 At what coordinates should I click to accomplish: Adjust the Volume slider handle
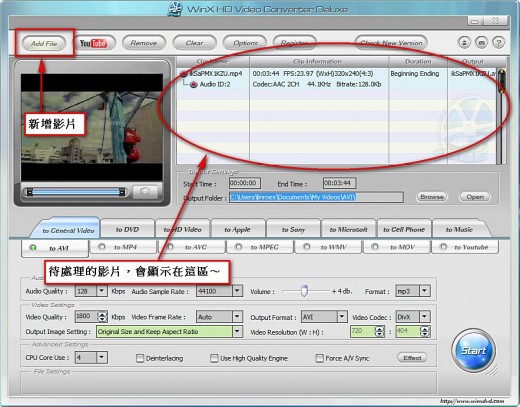coord(304,290)
